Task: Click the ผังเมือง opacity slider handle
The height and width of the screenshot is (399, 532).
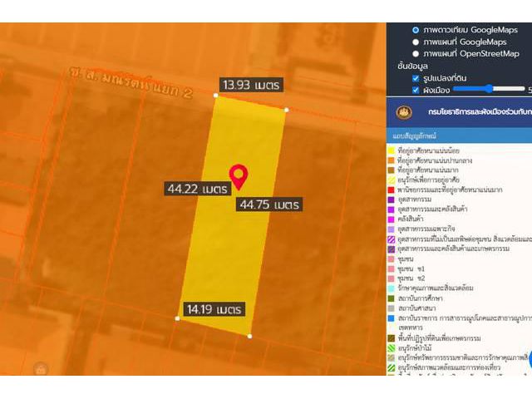Action: [x=488, y=88]
